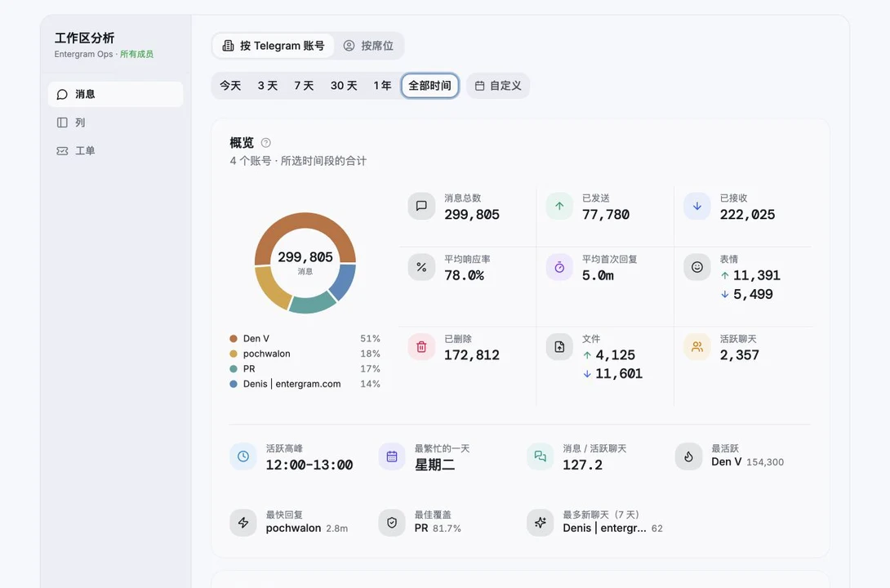Click the sent emoji count 11,391
This screenshot has height=588, width=890.
tap(757, 275)
